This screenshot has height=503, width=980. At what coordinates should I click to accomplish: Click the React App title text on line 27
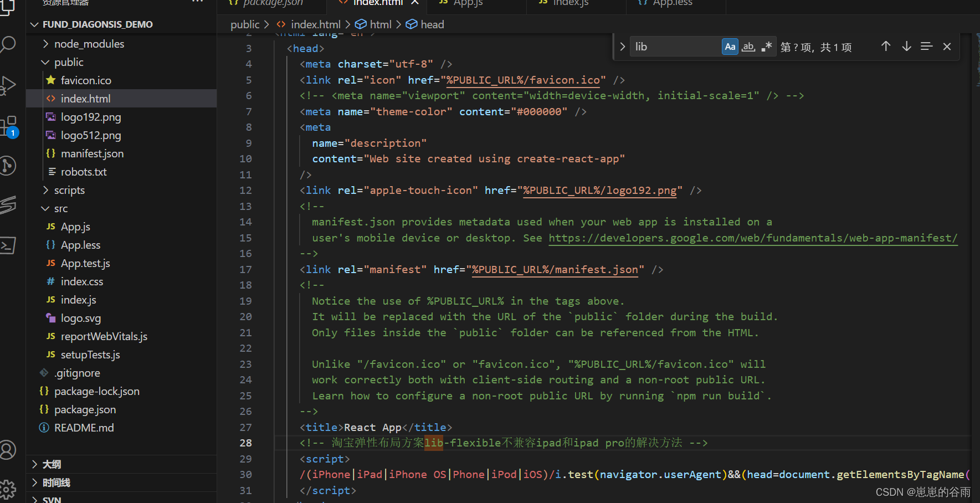pos(373,427)
